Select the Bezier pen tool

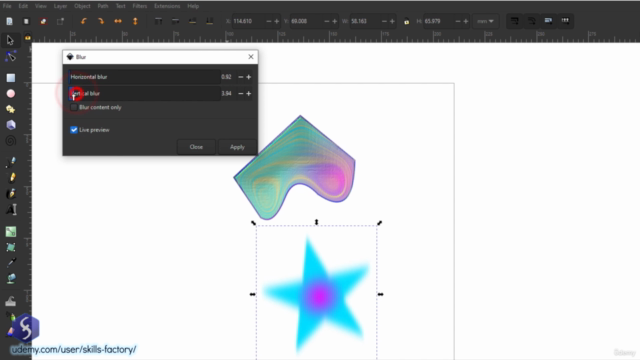pyautogui.click(x=11, y=162)
